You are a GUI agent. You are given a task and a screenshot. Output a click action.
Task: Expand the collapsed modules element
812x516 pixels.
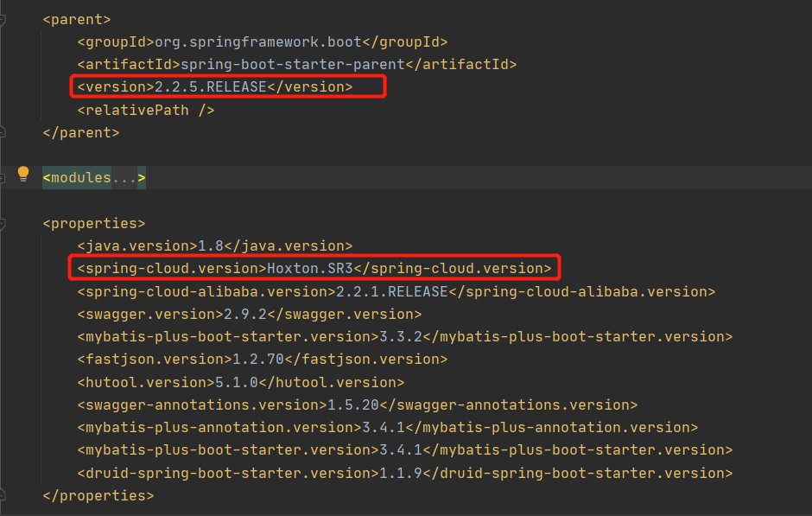93,177
